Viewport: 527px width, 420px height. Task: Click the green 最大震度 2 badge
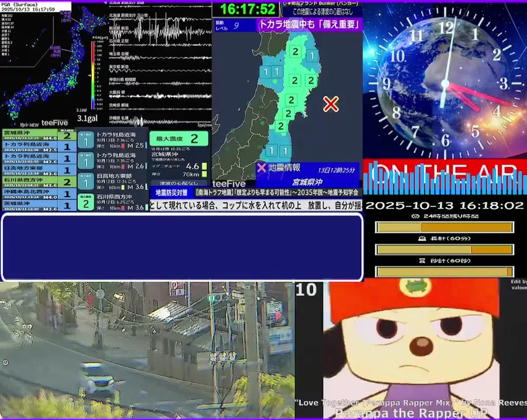pos(179,138)
